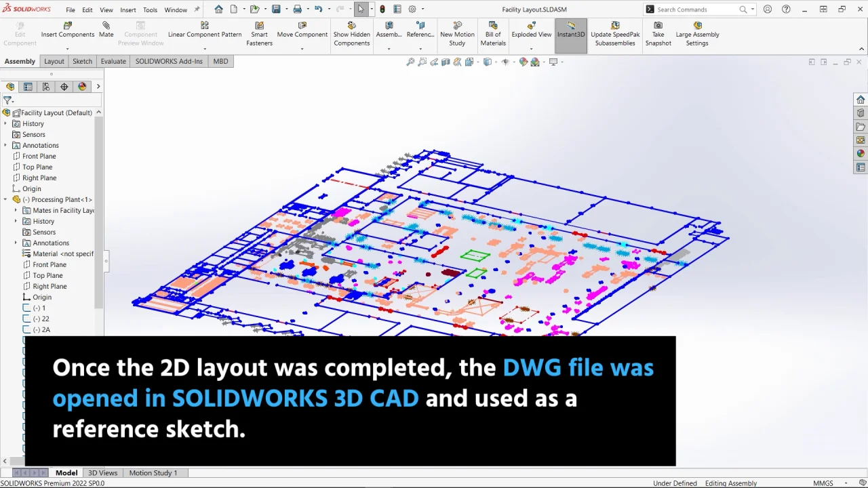Viewport: 868px width, 488px height.
Task: Select the Mate tool
Action: point(106,30)
